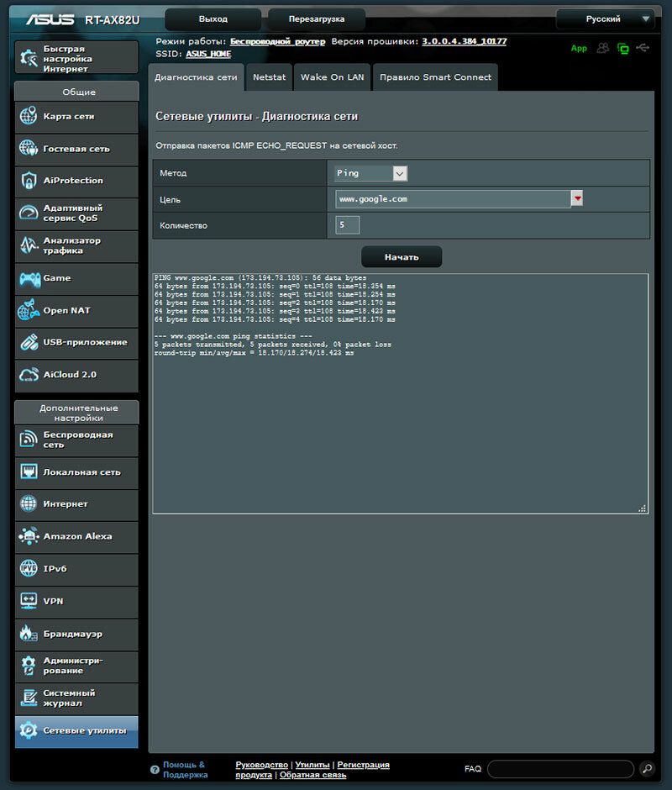Open Анализатор трафика icon

tap(29, 245)
